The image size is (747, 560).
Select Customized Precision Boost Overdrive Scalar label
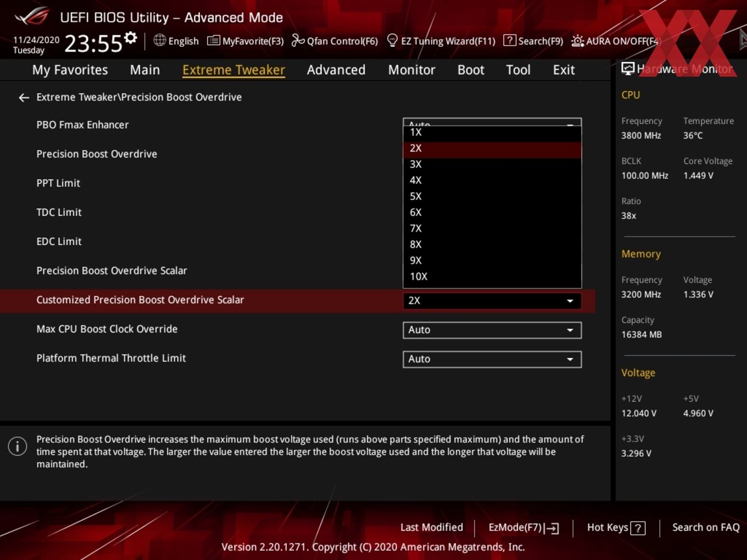click(x=140, y=300)
